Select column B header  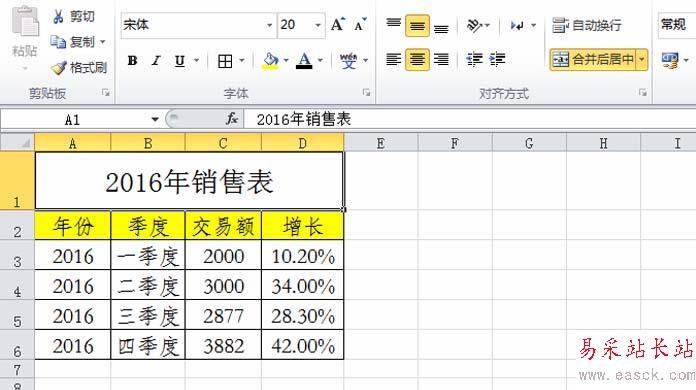148,143
